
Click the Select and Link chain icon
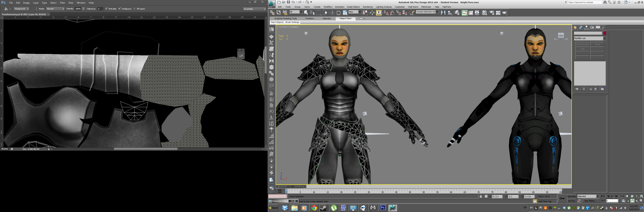[x=272, y=13]
